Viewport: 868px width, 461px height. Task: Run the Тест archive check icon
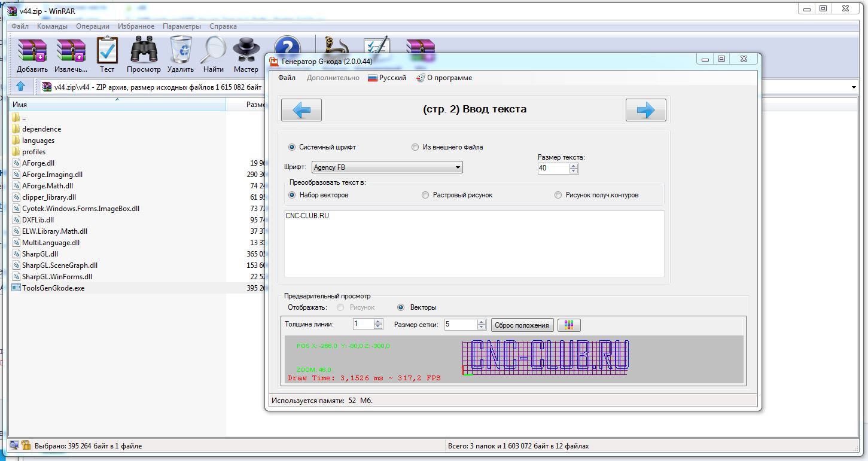tap(107, 50)
